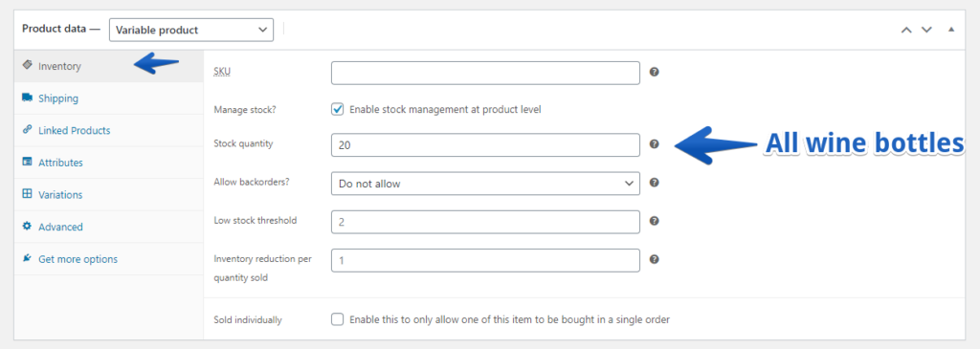Focus the Stock quantity field showing 20
This screenshot has width=980, height=349.
pos(485,144)
